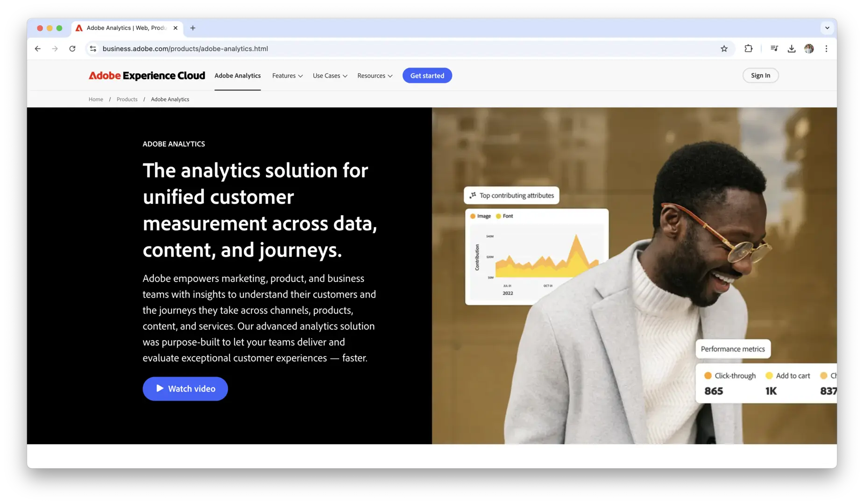
Task: Navigate Home via the breadcrumb
Action: click(96, 99)
